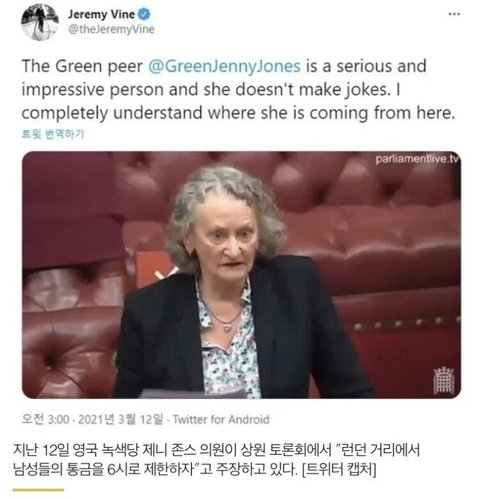This screenshot has height=499, width=480.
Task: Click the Twitter for Android source label
Action: [x=221, y=419]
